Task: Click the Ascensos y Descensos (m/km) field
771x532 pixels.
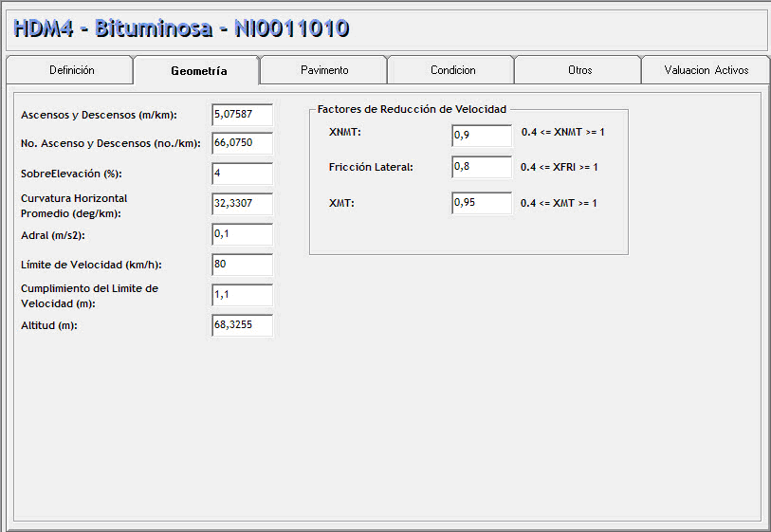Action: click(x=242, y=115)
